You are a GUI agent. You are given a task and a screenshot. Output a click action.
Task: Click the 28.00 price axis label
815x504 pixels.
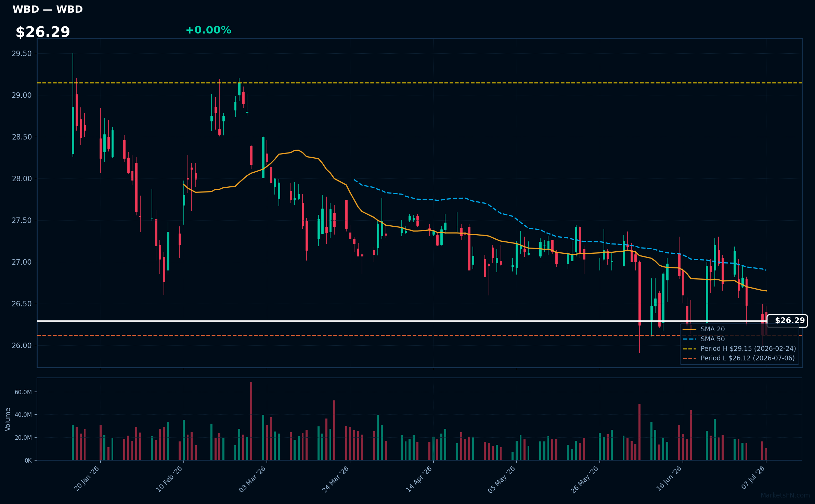pos(22,179)
